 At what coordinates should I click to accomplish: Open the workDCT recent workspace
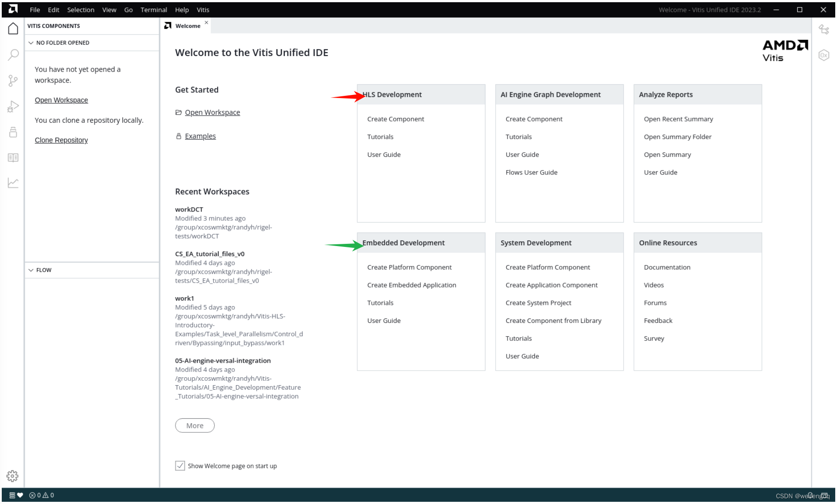[189, 209]
